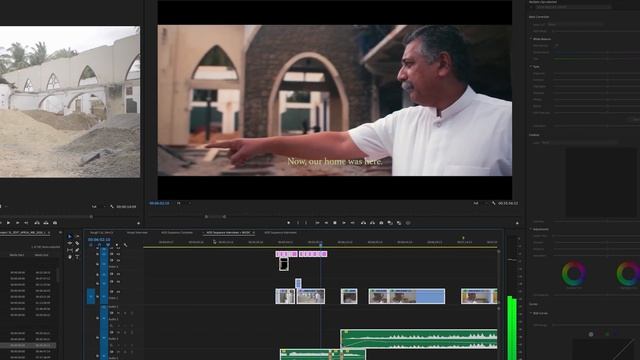Click Play in the Source monitor
Image resolution: width=640 pixels, height=360 pixels.
click(x=8, y=223)
